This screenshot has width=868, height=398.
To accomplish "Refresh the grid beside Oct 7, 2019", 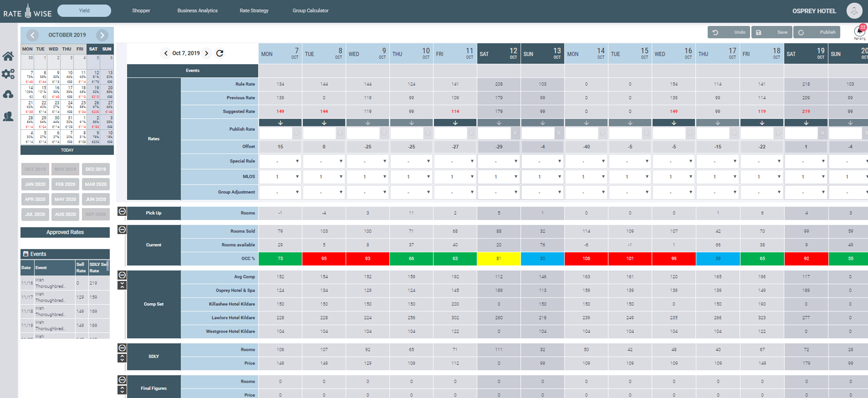I will (220, 53).
